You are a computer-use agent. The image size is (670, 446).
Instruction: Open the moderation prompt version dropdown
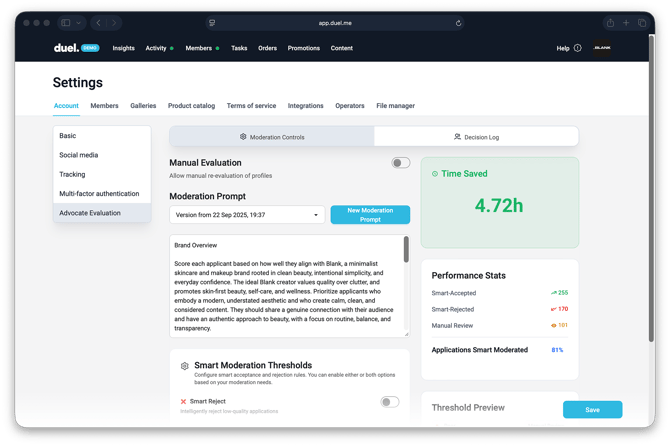pos(247,215)
